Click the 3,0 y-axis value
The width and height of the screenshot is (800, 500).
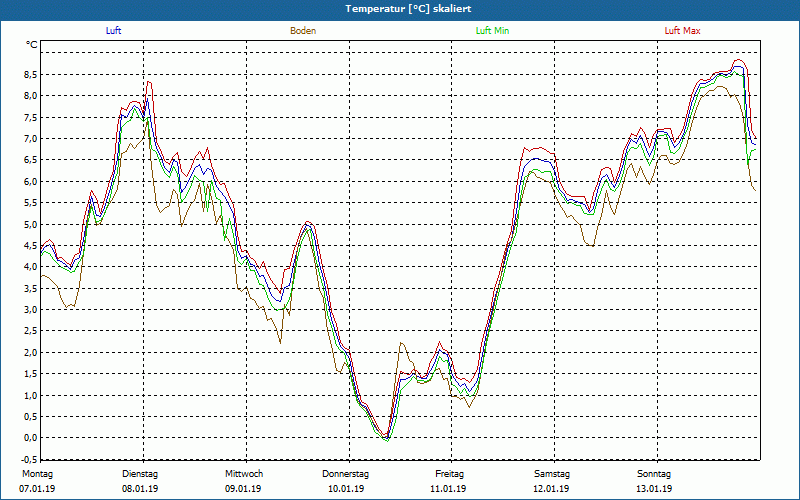(30, 310)
